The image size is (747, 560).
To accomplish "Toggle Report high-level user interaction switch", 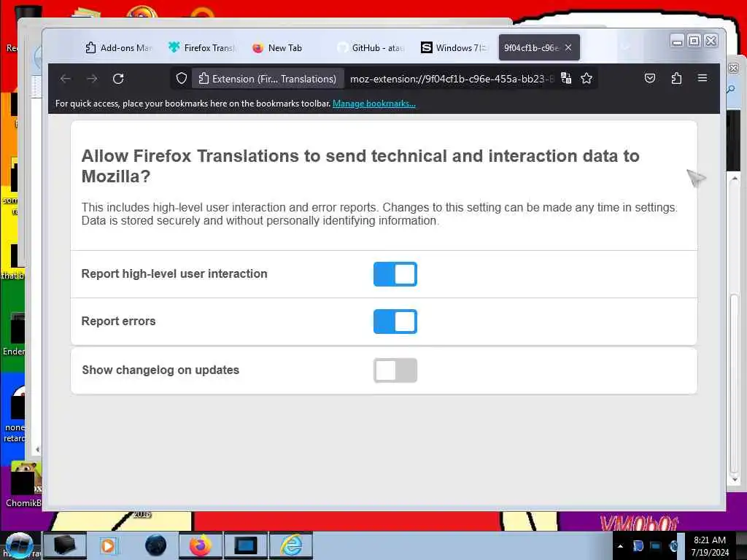I will click(x=395, y=274).
